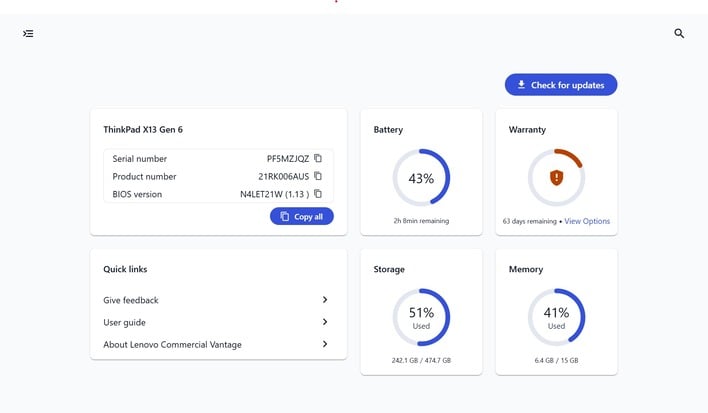Click the battery 43% progress ring
708x413 pixels.
point(421,177)
